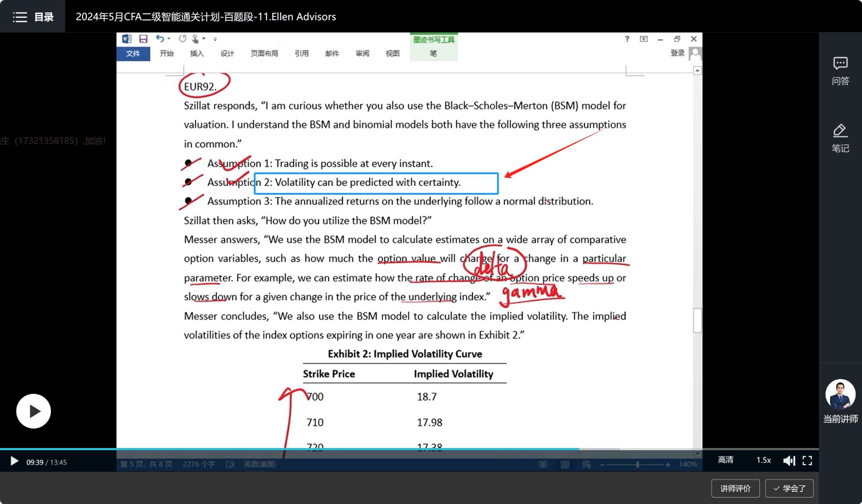Screen dimensions: 862x504
Task: Open the 文件 file tab
Action: coord(133,53)
